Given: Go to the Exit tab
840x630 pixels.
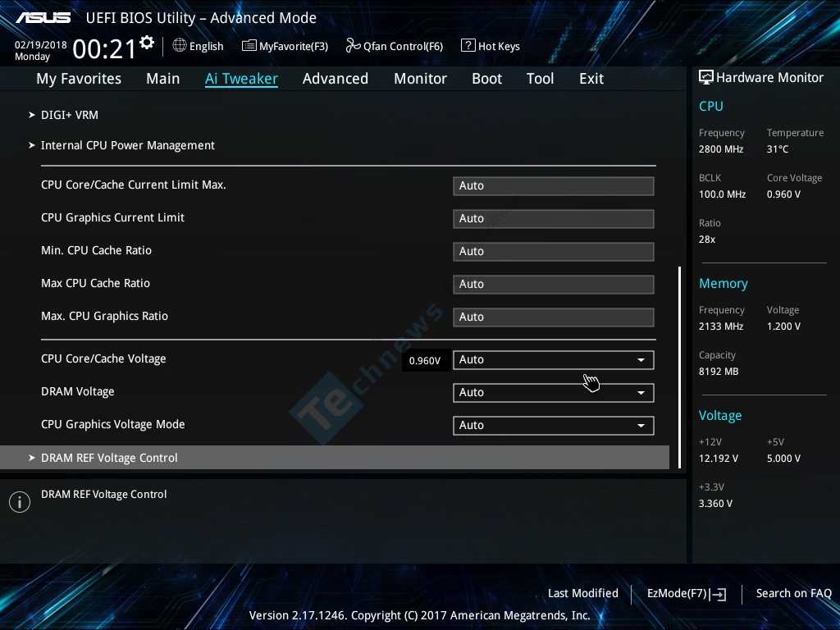Looking at the screenshot, I should pos(591,79).
